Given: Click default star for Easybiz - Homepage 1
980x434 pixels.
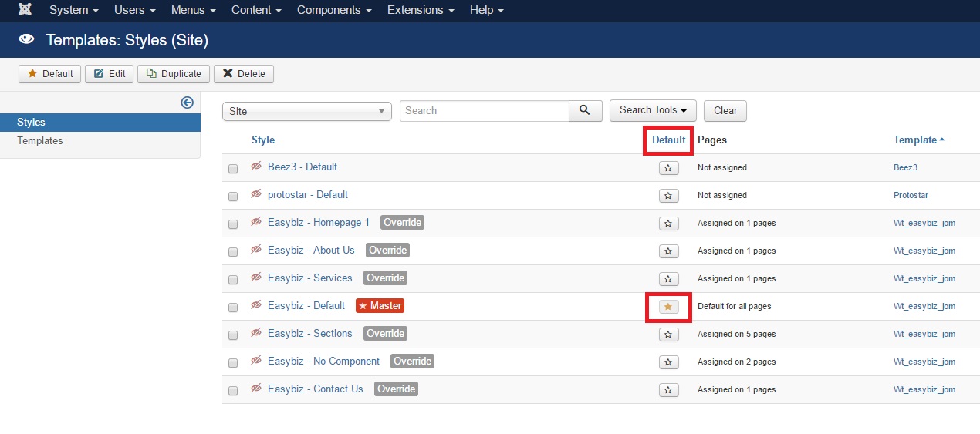Looking at the screenshot, I should tap(669, 223).
